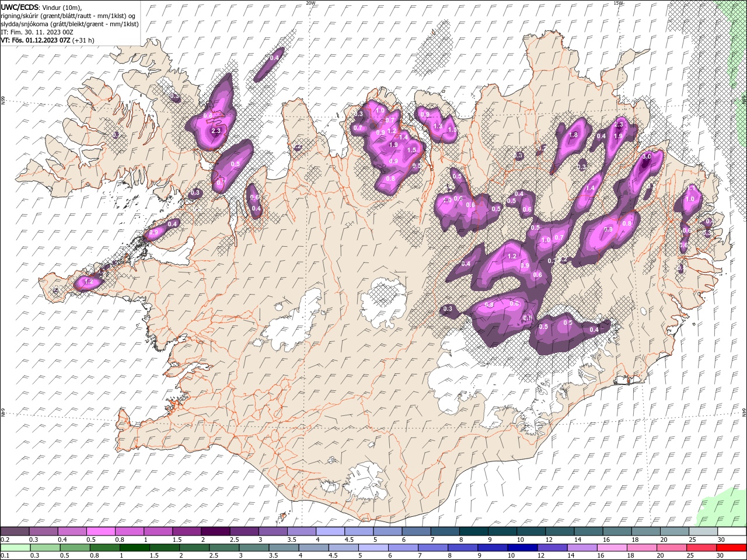Select snow legend swatch between 1 and 1.5
The image size is (747, 560).
coord(158,531)
